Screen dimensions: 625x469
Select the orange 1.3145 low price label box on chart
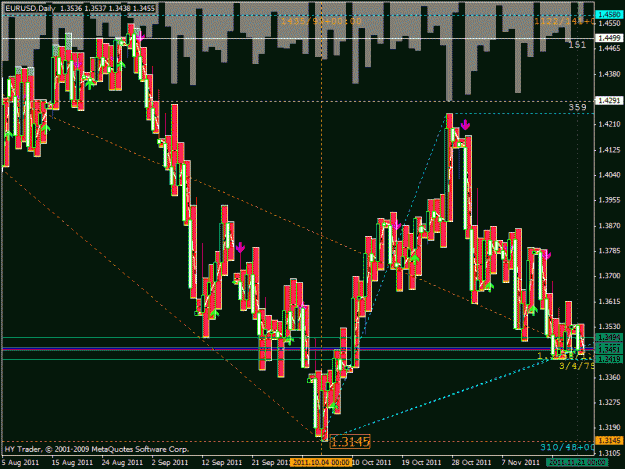[x=350, y=442]
